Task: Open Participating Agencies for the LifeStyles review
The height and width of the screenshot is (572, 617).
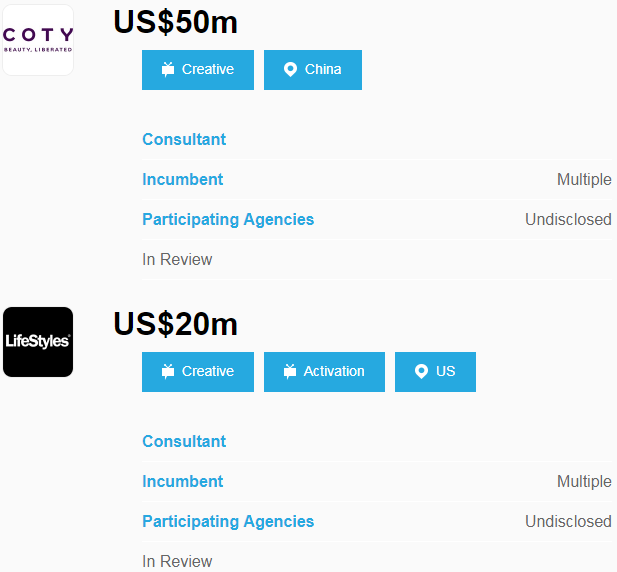Action: click(x=228, y=522)
